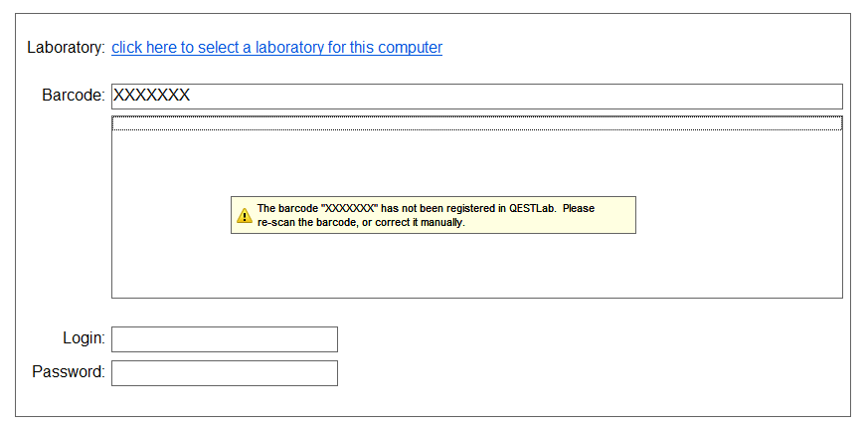
Task: Click the Barcode label
Action: coord(73,96)
